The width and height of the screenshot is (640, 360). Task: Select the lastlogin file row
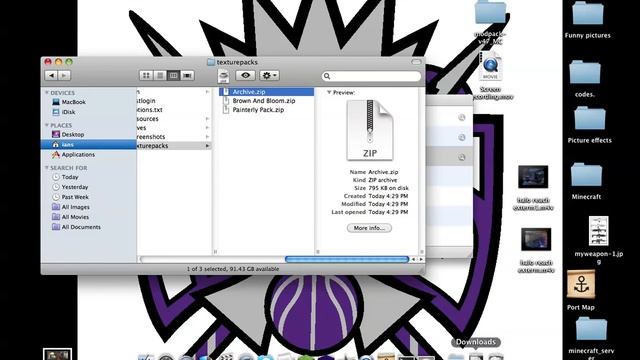point(174,101)
